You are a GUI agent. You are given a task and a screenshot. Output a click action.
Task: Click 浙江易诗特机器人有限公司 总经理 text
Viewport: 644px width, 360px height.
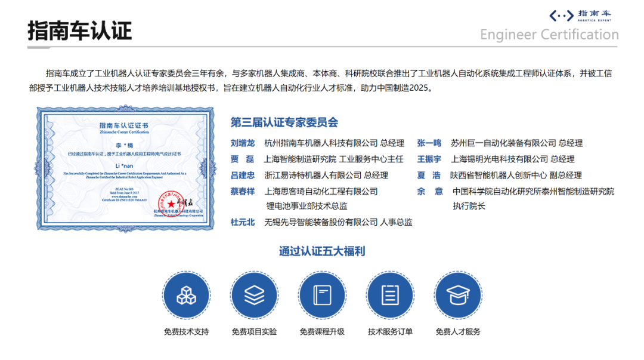click(x=326, y=176)
